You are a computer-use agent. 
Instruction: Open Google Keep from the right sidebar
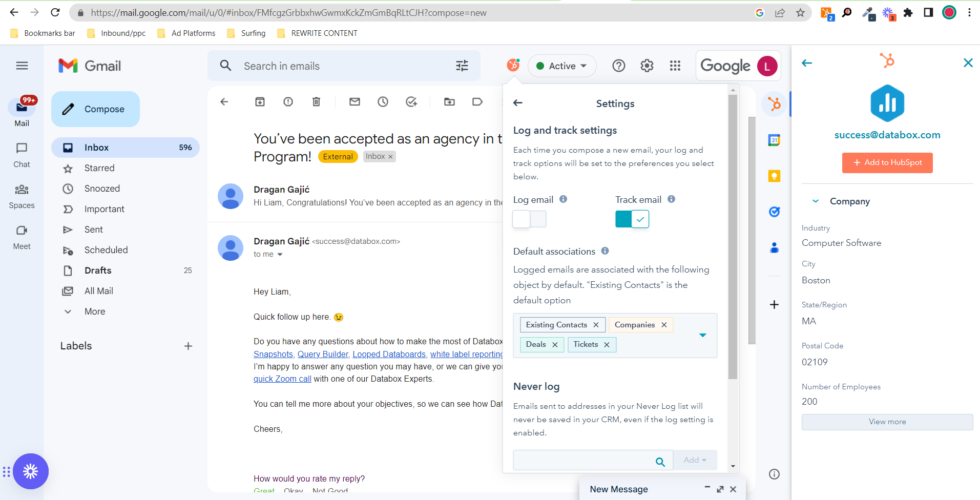click(x=774, y=176)
